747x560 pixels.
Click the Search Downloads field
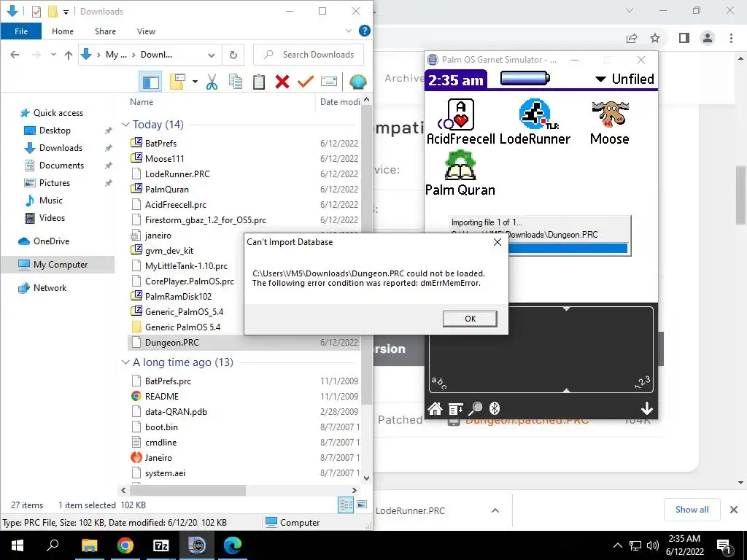(309, 55)
